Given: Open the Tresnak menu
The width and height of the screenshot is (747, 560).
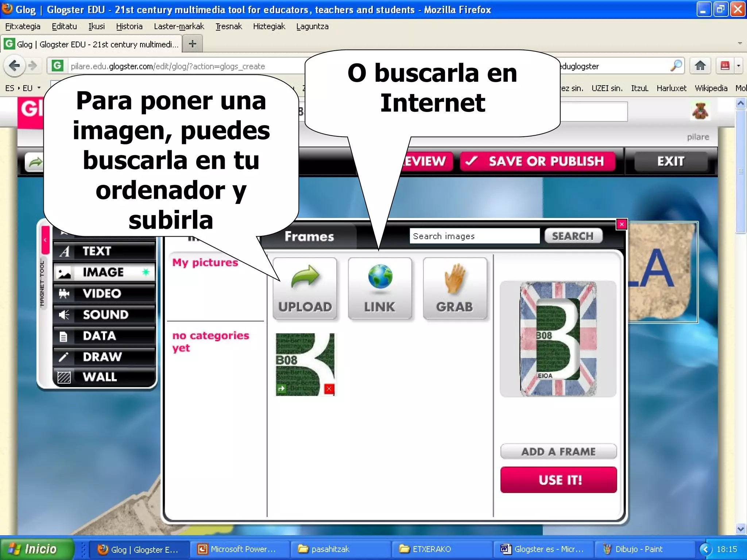Looking at the screenshot, I should click(229, 26).
